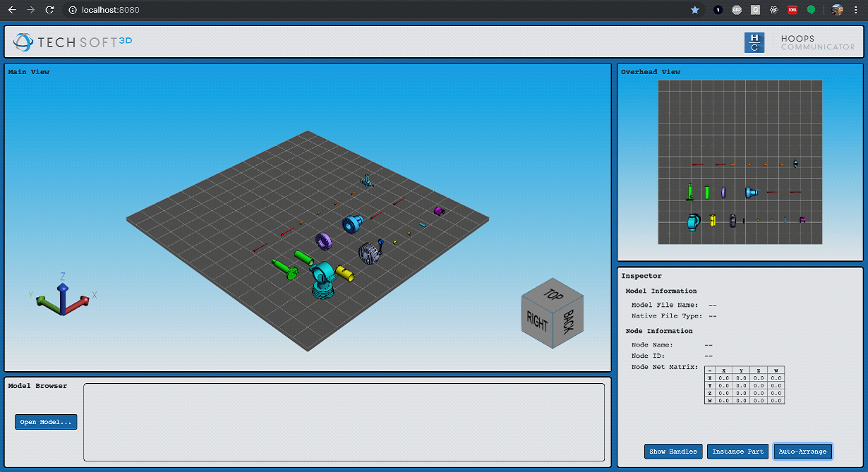Open the AdBlock Plus extension
This screenshot has height=472, width=868.
[x=737, y=10]
